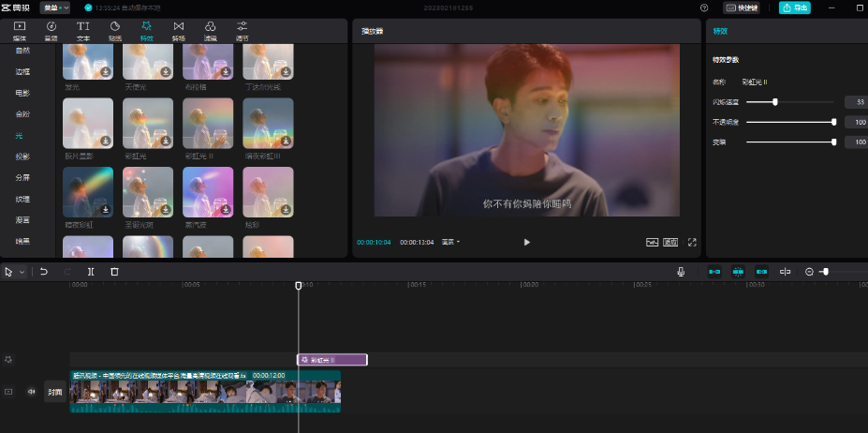Image resolution: width=868 pixels, height=433 pixels.
Task: Split the clip at playhead
Action: coord(91,272)
